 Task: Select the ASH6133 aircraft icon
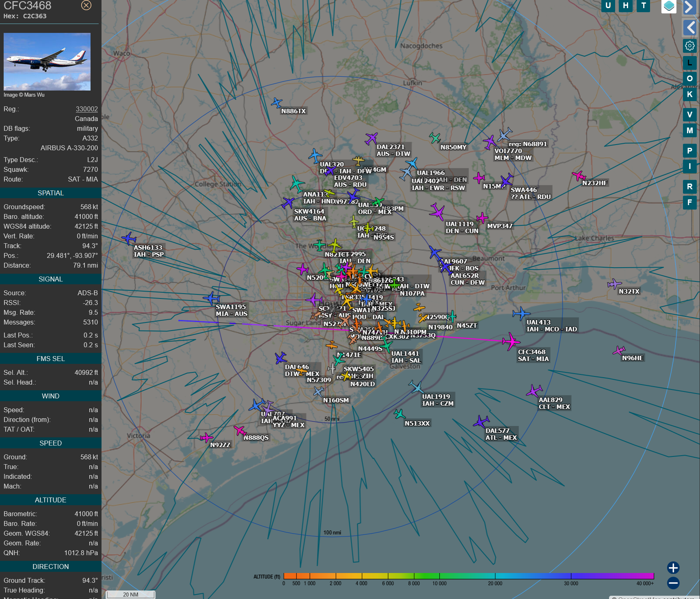(x=129, y=238)
